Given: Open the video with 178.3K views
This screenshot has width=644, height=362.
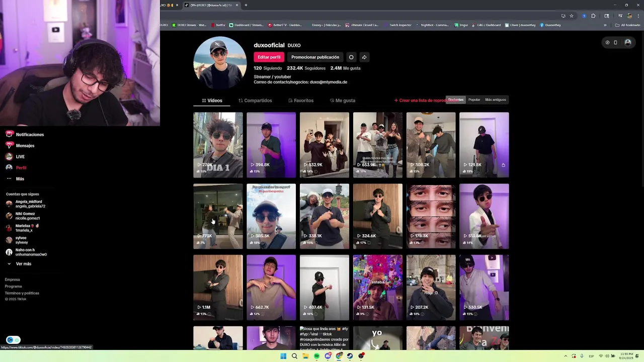Looking at the screenshot, I should tap(431, 216).
